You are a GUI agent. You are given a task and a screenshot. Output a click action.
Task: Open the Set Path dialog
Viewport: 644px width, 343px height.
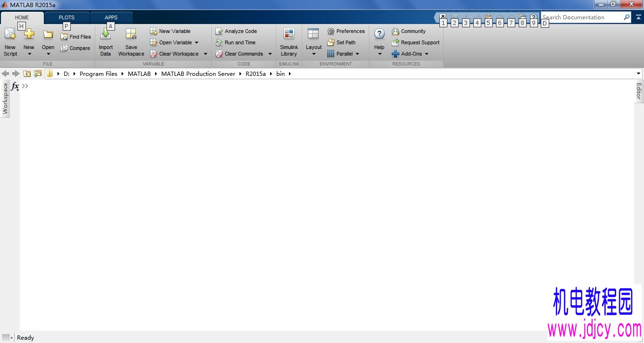click(x=341, y=42)
